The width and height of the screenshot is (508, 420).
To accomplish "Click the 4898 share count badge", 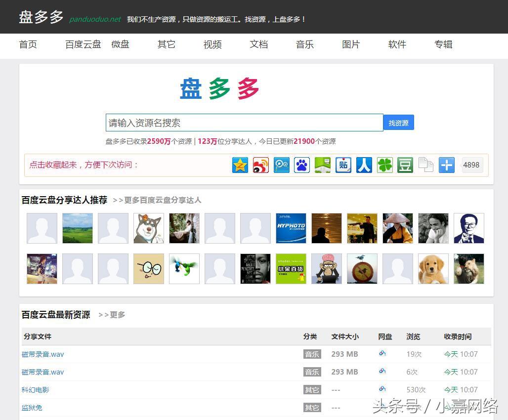I will 471,165.
